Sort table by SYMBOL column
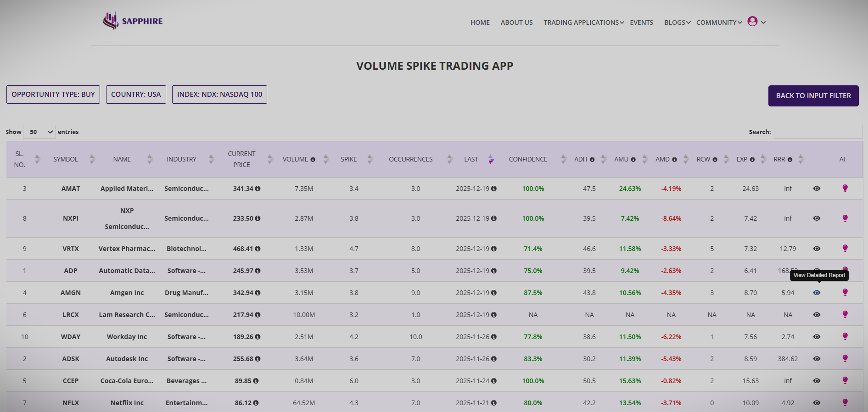Screen dimensions: 868x412 click(x=92, y=159)
